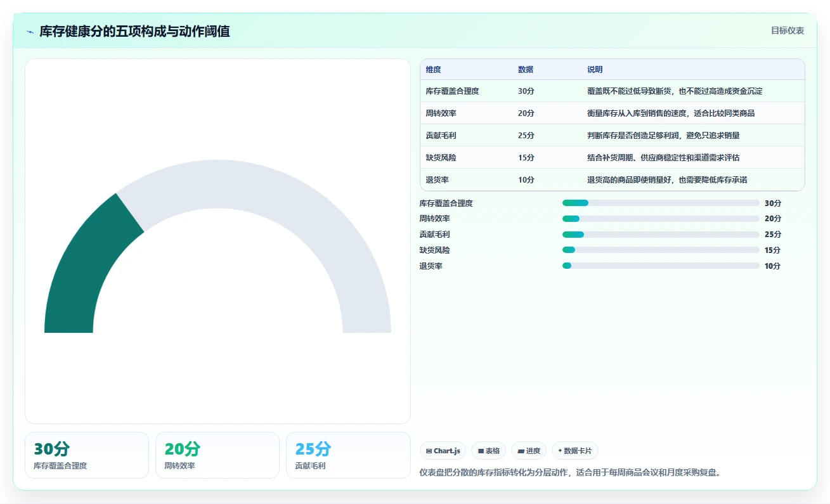
Task: Click the 维度 column header
Action: coord(434,70)
